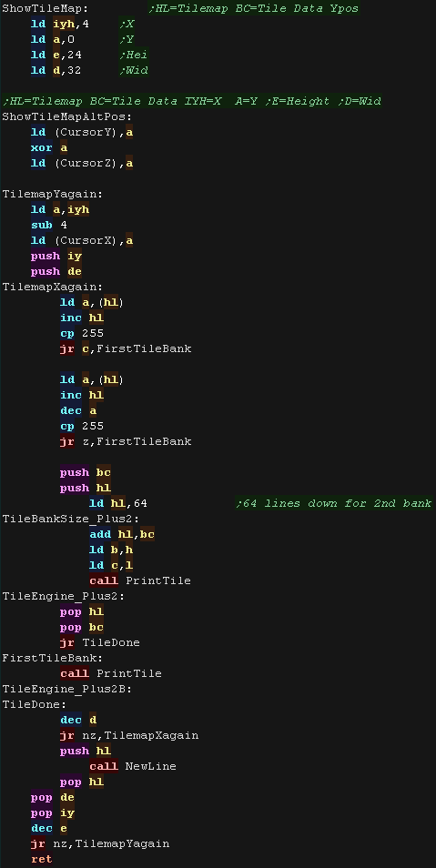Click the ret instruction
This screenshot has height=868, width=436.
pos(42,859)
